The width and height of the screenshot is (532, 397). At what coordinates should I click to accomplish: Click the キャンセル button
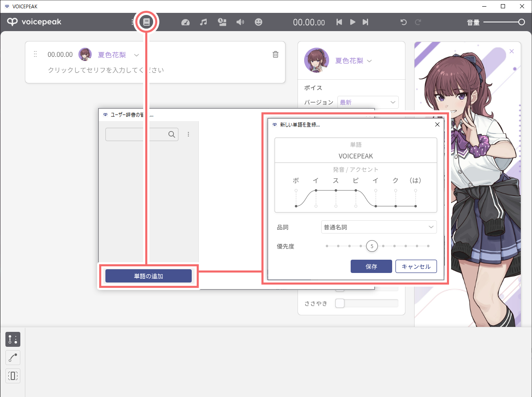click(x=416, y=266)
